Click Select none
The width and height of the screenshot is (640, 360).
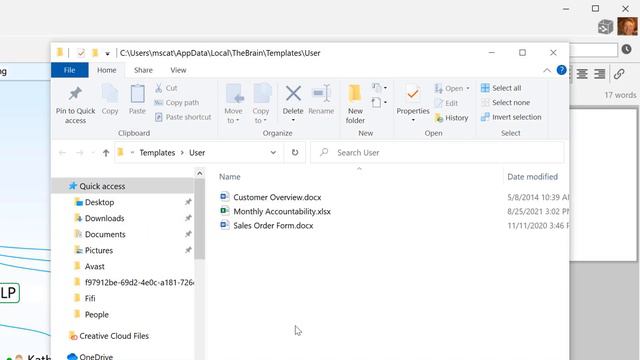[505, 102]
